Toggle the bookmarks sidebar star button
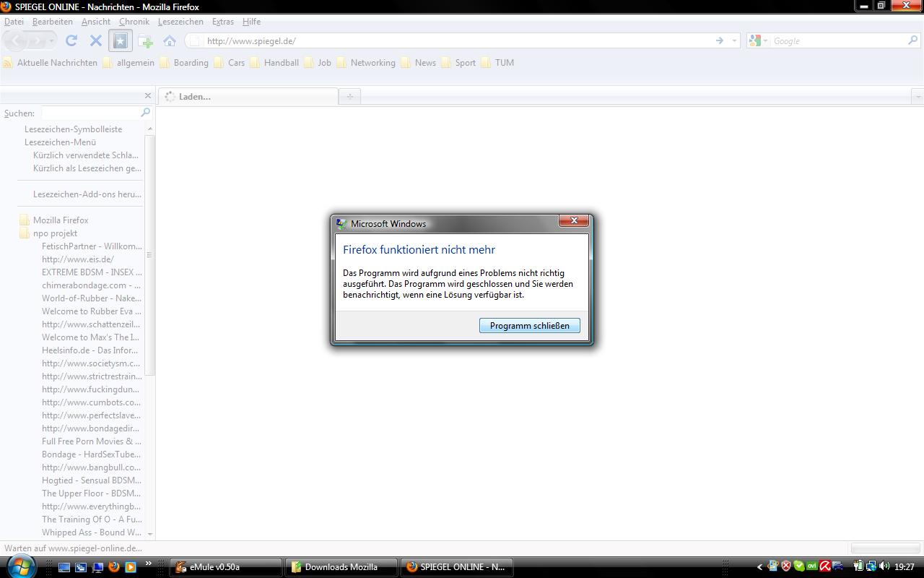The height and width of the screenshot is (578, 924). 120,41
